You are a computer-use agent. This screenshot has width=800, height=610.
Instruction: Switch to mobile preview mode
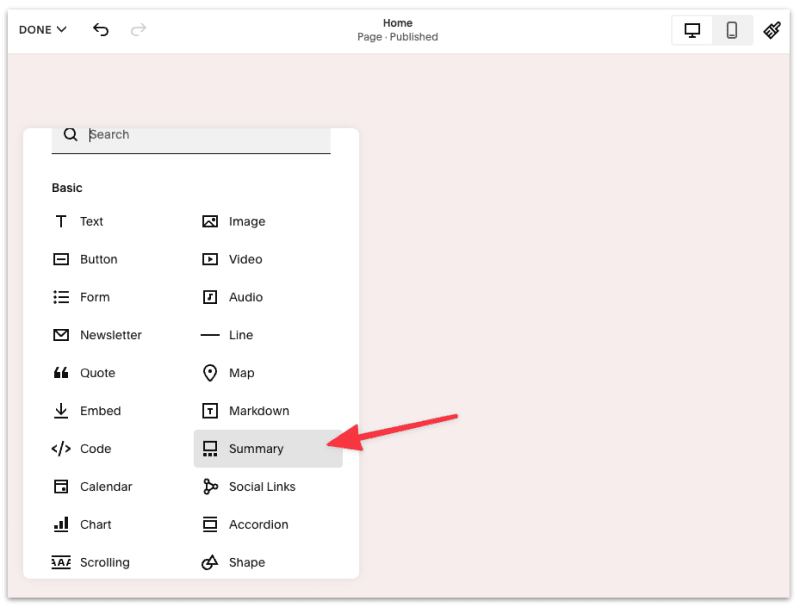732,30
